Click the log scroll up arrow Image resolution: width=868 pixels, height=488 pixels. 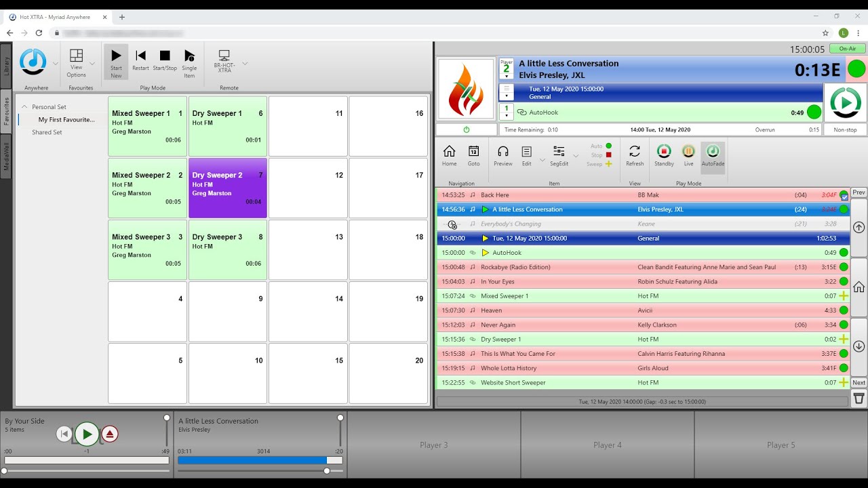859,228
